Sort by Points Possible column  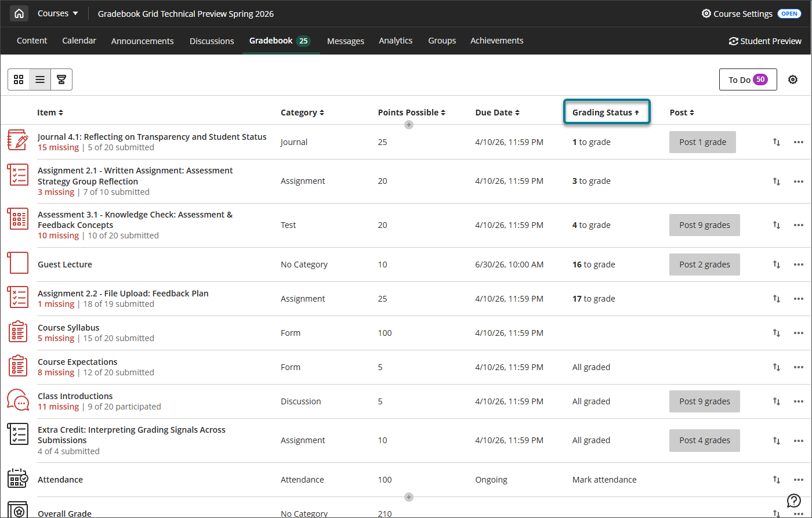tap(412, 113)
